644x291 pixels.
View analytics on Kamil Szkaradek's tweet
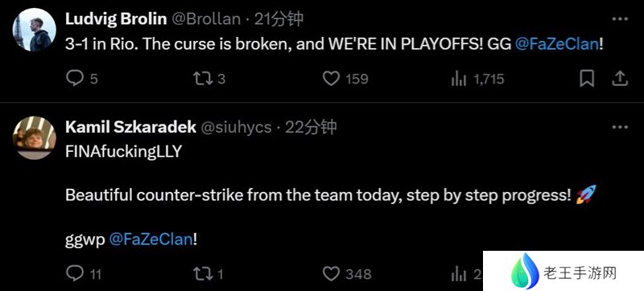tap(458, 274)
